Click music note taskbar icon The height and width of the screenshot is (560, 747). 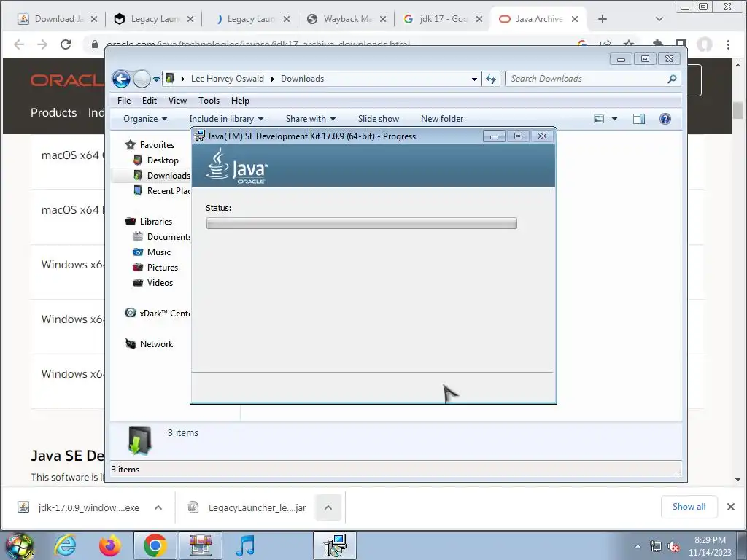(x=245, y=545)
